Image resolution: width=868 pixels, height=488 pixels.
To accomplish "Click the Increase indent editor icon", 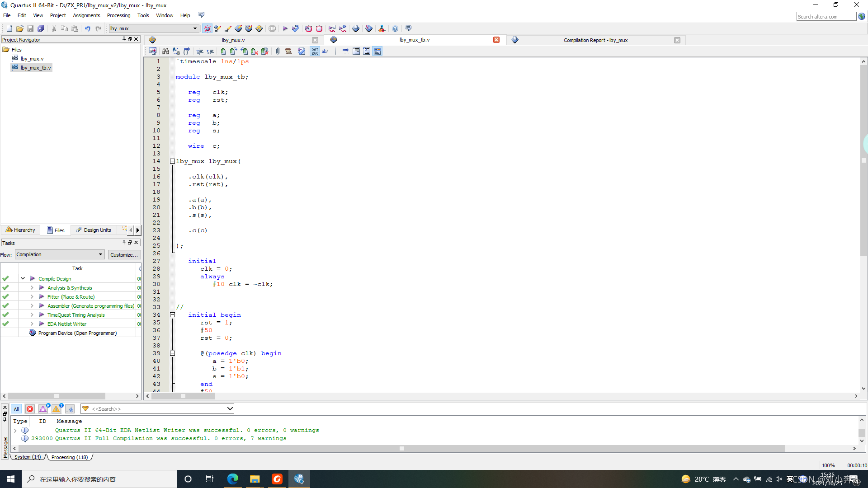I will tap(199, 51).
